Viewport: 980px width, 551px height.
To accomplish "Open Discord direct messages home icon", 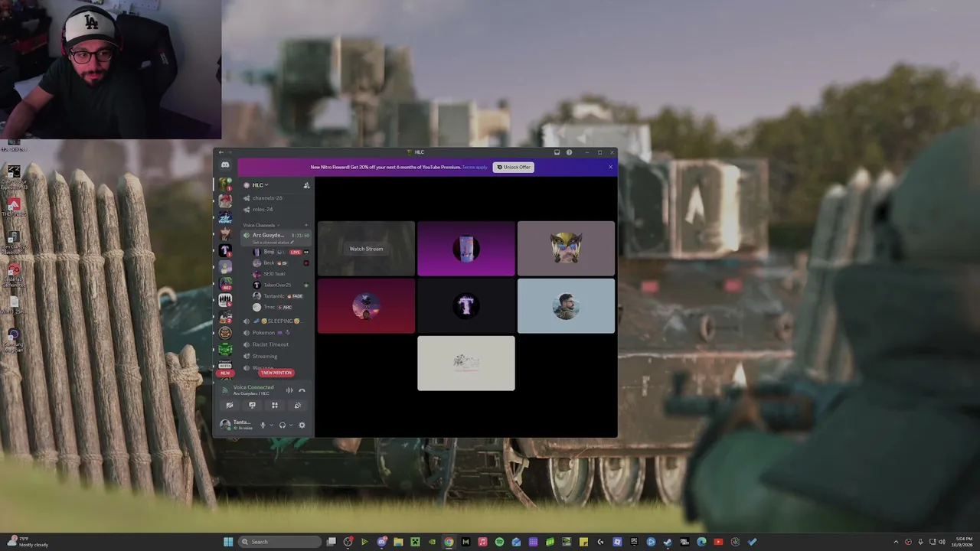I will click(225, 165).
